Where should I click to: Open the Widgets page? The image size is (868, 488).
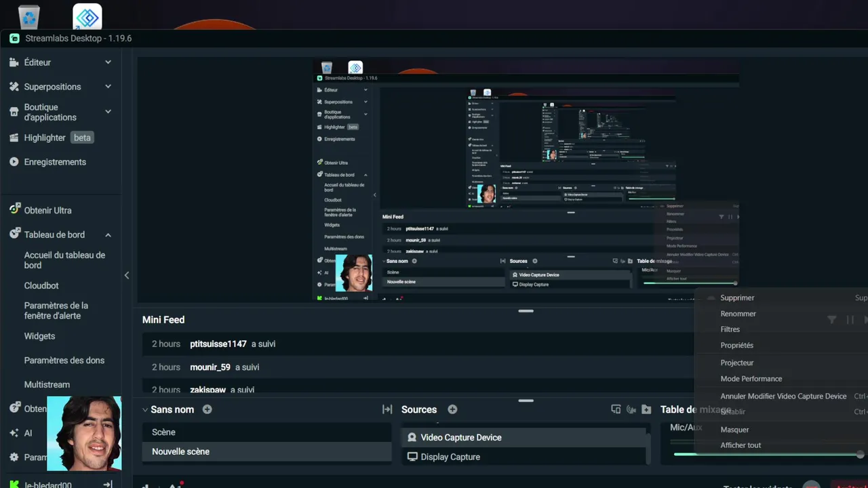39,336
